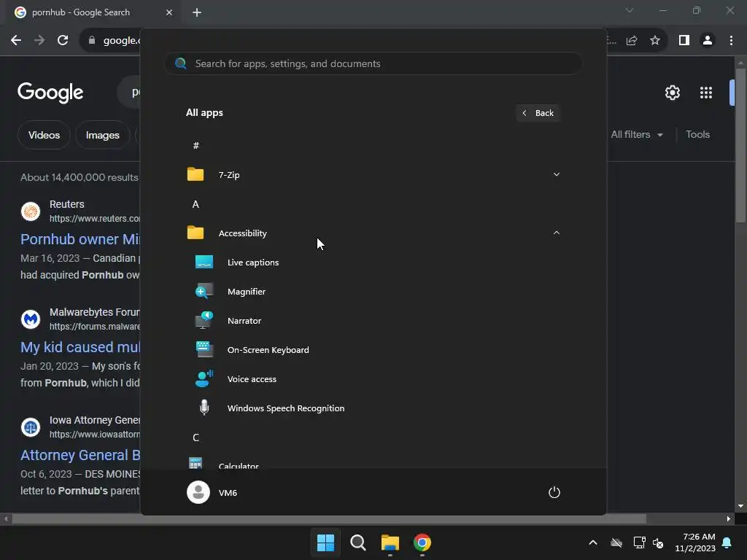Viewport: 747px width, 560px height.
Task: Open the notifications bell in system tray
Action: [727, 542]
